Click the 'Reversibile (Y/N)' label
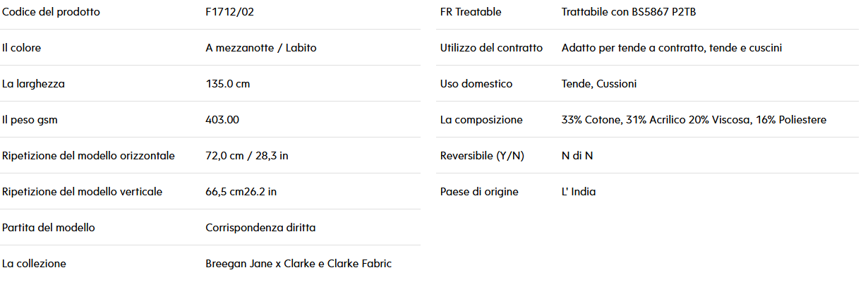Screen dimensions: 868x287 (x=483, y=156)
